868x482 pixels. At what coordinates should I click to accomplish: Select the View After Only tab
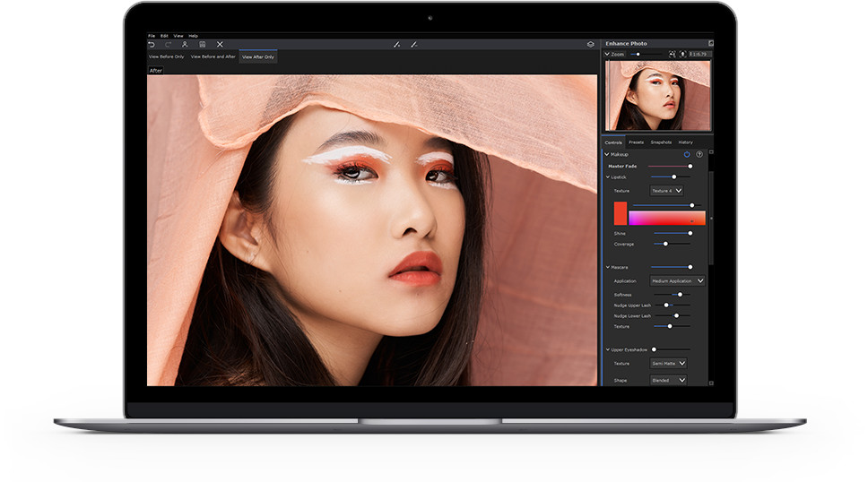tap(258, 56)
